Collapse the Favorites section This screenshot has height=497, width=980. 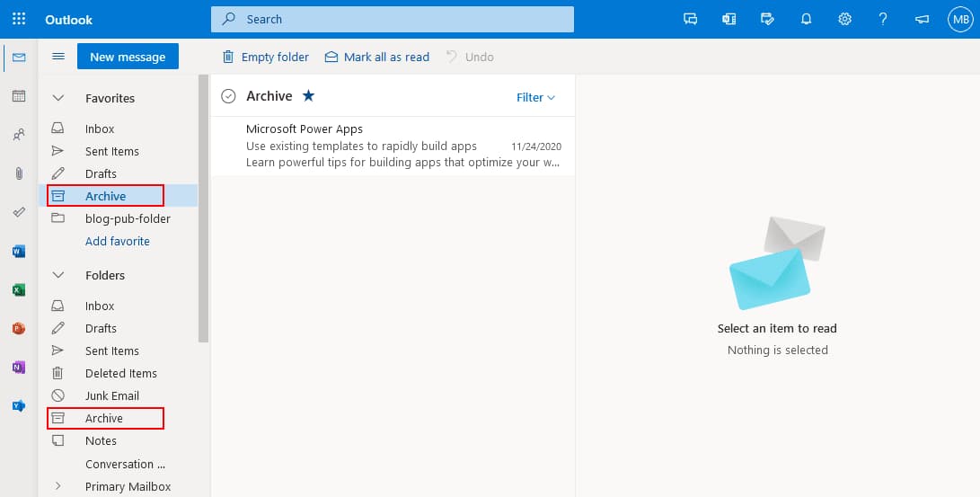[59, 99]
